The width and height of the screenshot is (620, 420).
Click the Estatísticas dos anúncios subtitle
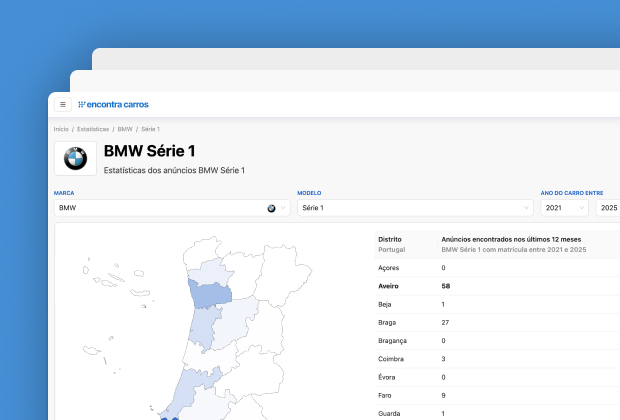point(174,170)
